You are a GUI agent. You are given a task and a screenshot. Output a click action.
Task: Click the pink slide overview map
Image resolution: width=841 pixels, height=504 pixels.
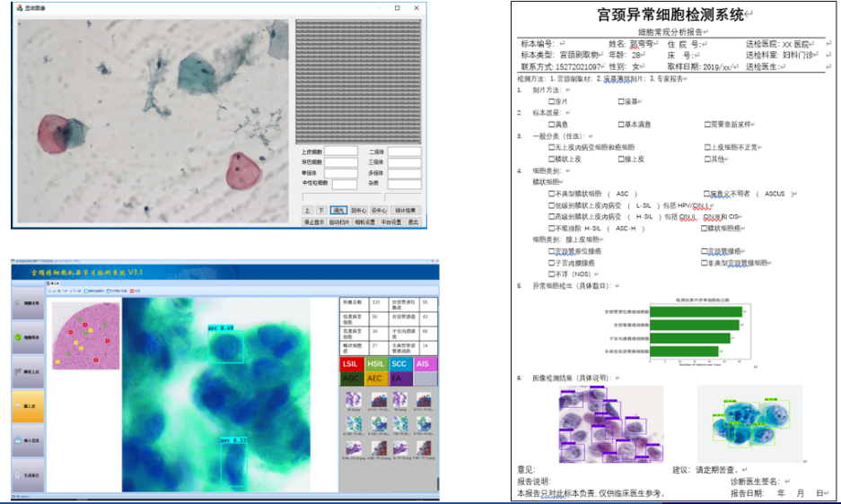click(86, 336)
